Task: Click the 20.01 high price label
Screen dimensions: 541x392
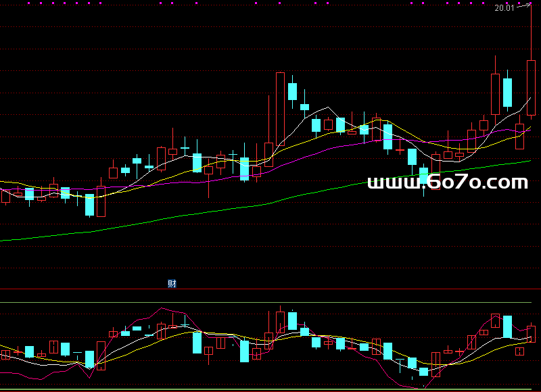Action: pos(504,8)
